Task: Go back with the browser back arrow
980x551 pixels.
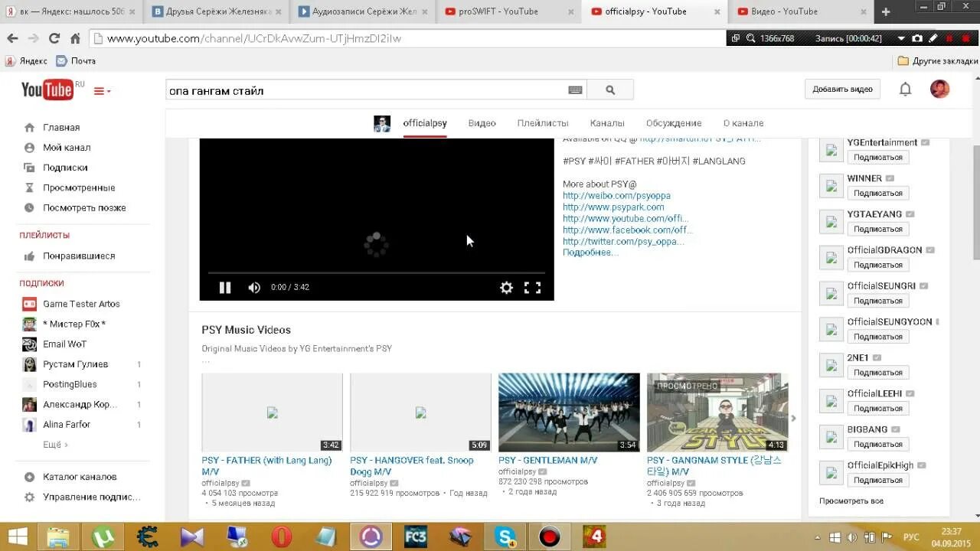Action: [x=12, y=38]
